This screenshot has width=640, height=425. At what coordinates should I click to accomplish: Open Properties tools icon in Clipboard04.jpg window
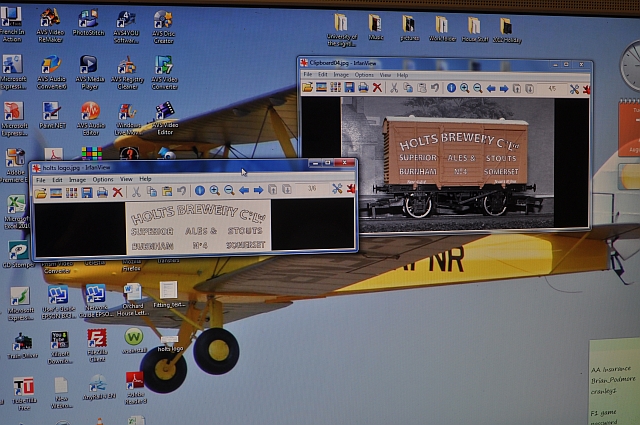pyautogui.click(x=574, y=89)
